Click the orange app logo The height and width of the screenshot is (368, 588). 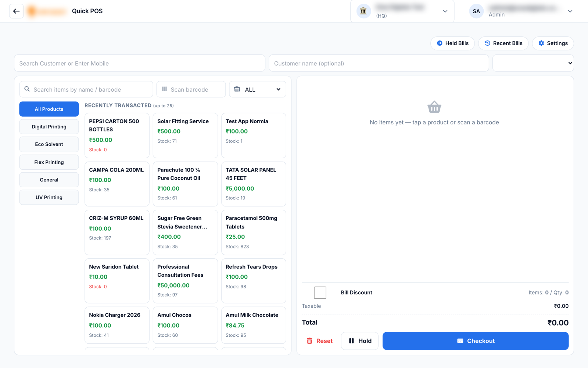pyautogui.click(x=47, y=11)
